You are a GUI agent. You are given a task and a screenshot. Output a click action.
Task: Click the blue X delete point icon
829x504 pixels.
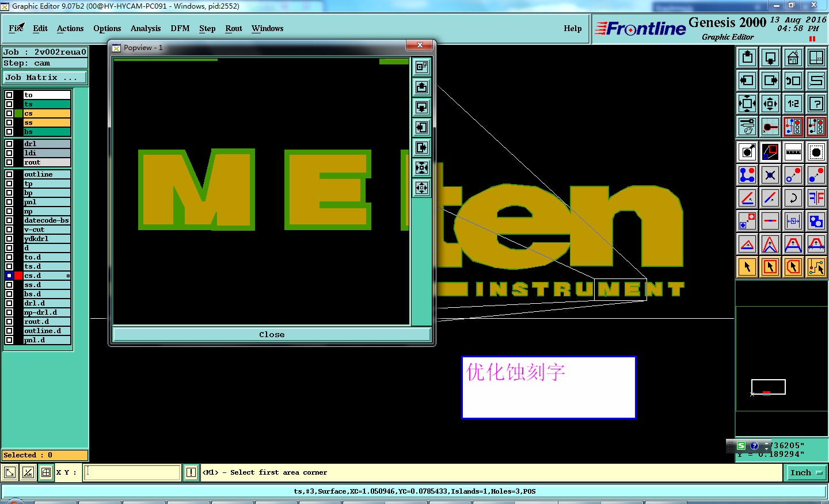click(770, 175)
